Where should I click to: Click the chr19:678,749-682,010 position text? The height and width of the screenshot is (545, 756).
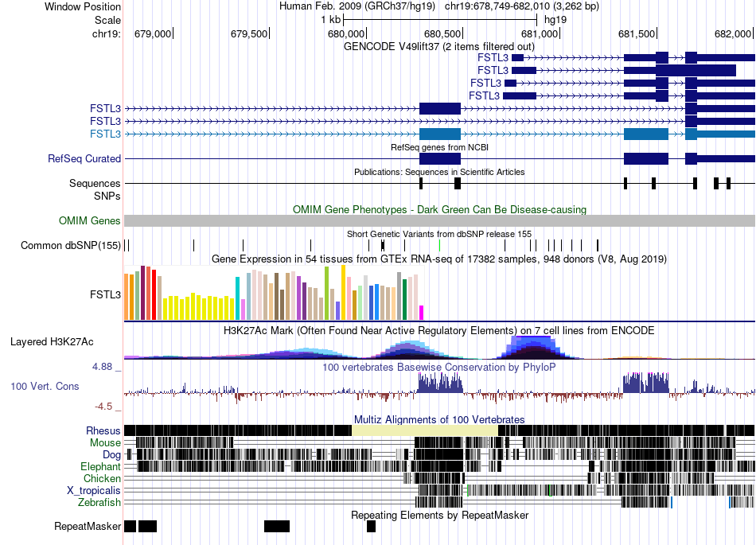[522, 6]
